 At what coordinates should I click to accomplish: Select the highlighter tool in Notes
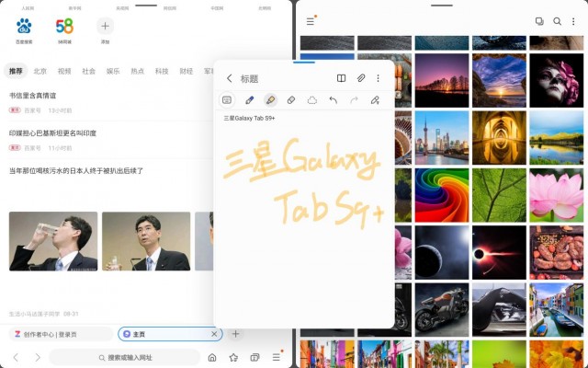pos(270,100)
